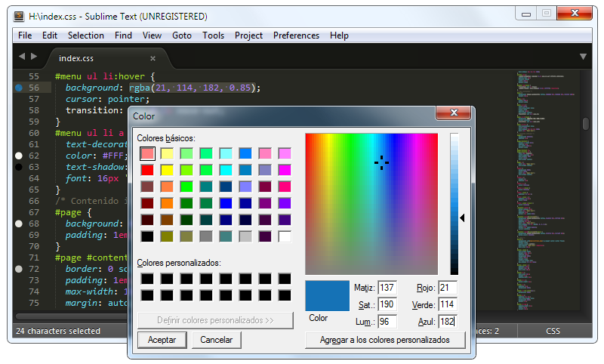Click line number 55 in the gutter

coord(34,76)
